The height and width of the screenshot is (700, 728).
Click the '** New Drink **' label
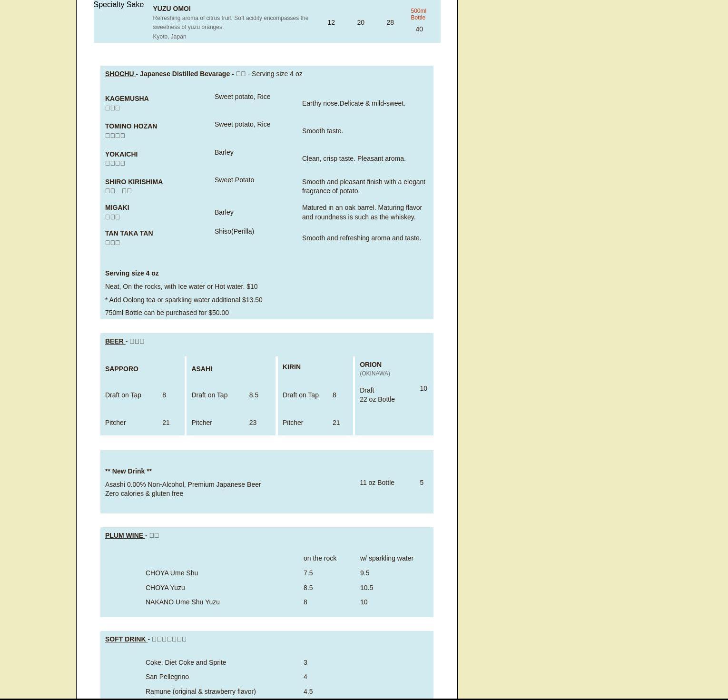pyautogui.click(x=128, y=471)
